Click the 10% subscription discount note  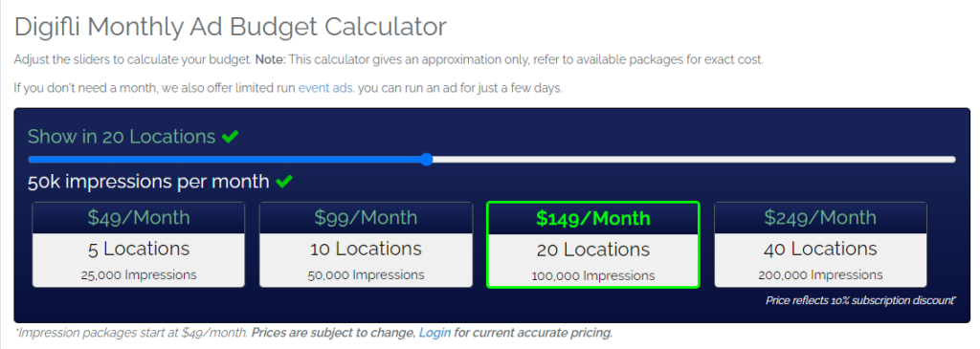pyautogui.click(x=860, y=301)
